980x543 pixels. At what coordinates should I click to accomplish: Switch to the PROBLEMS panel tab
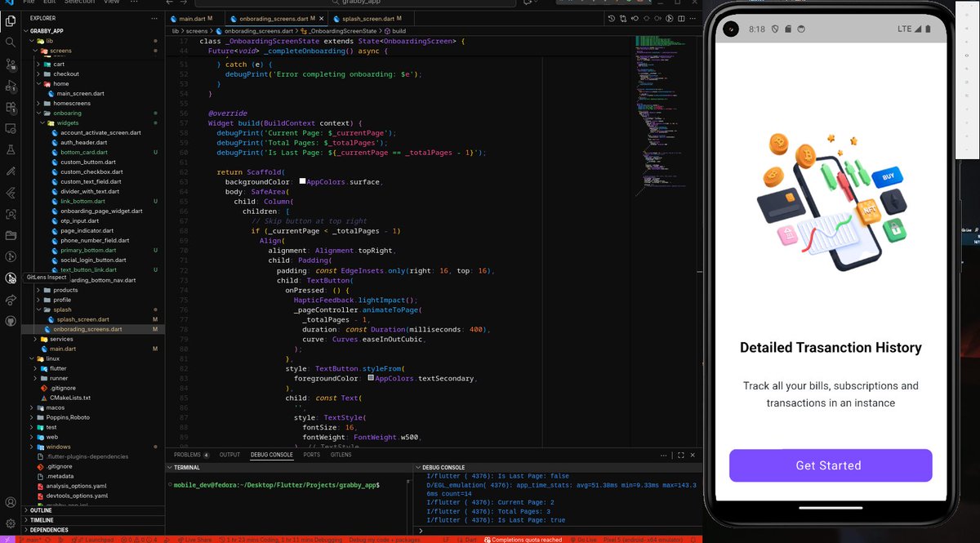[x=191, y=455]
